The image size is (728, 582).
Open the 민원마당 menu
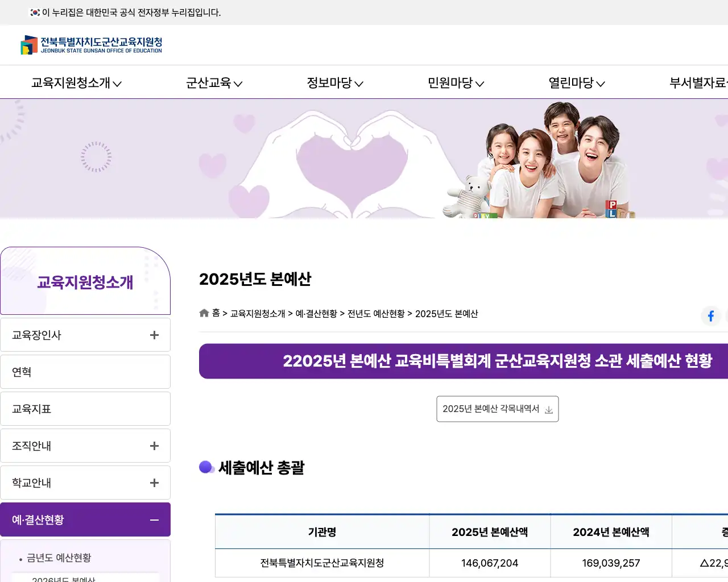tap(456, 83)
